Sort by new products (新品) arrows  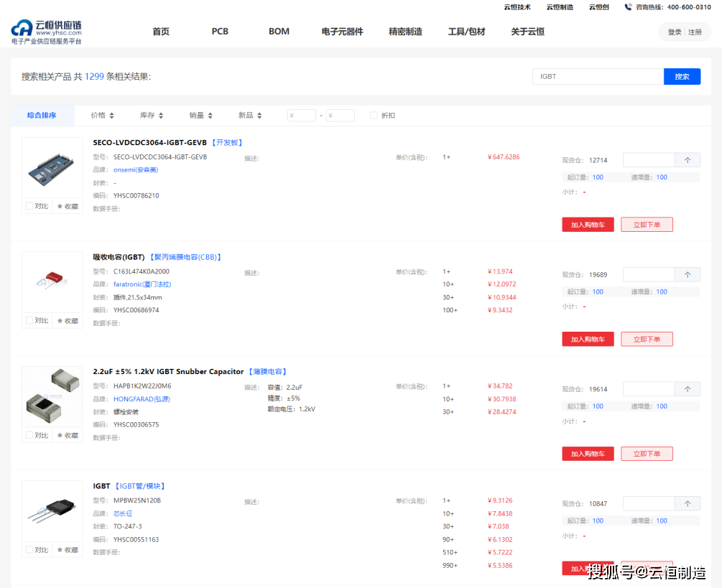tap(259, 116)
